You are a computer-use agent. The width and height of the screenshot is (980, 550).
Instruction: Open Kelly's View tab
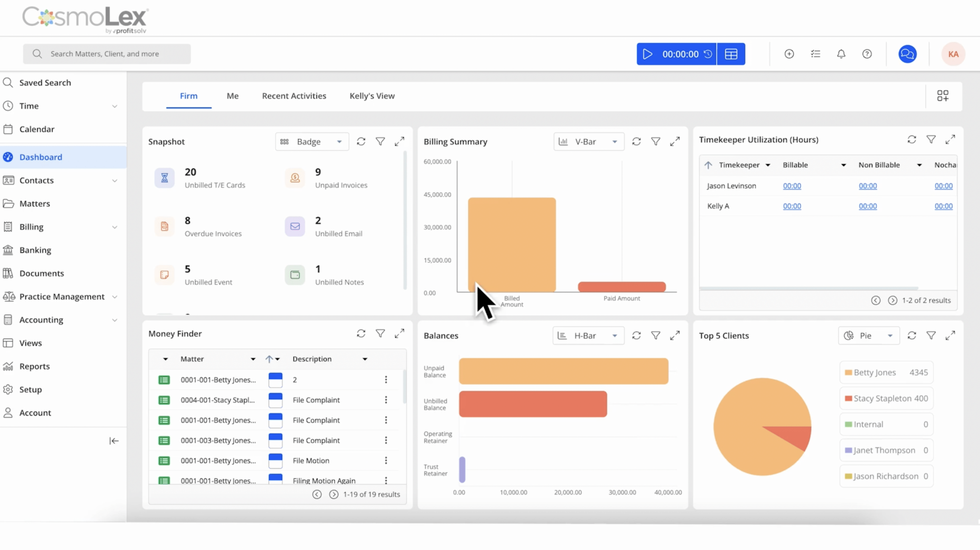tap(372, 96)
